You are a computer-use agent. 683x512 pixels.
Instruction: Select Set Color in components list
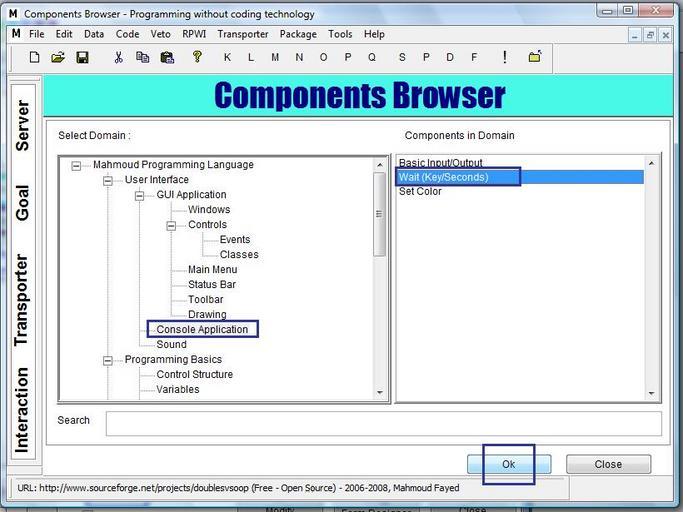pos(420,191)
